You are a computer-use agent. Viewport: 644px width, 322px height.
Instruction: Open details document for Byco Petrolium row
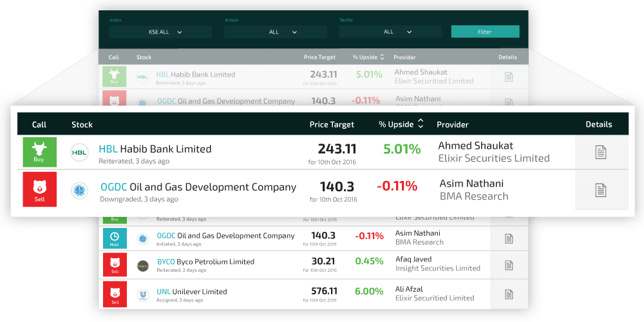coord(509,265)
